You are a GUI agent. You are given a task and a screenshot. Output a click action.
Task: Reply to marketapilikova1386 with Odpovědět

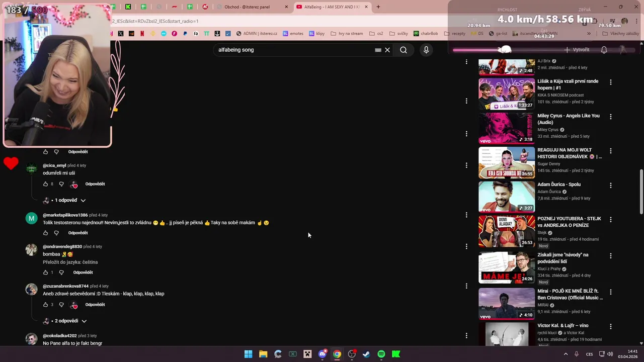[78, 233]
